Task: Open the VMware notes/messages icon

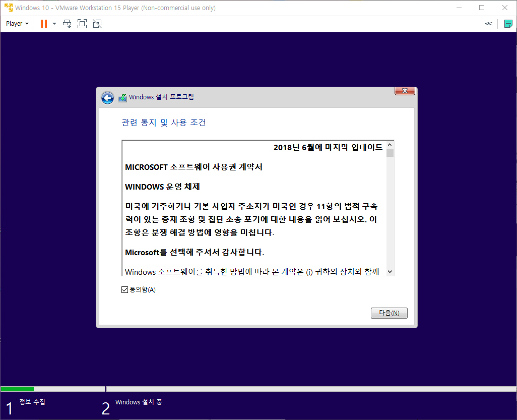Action: tap(508, 24)
